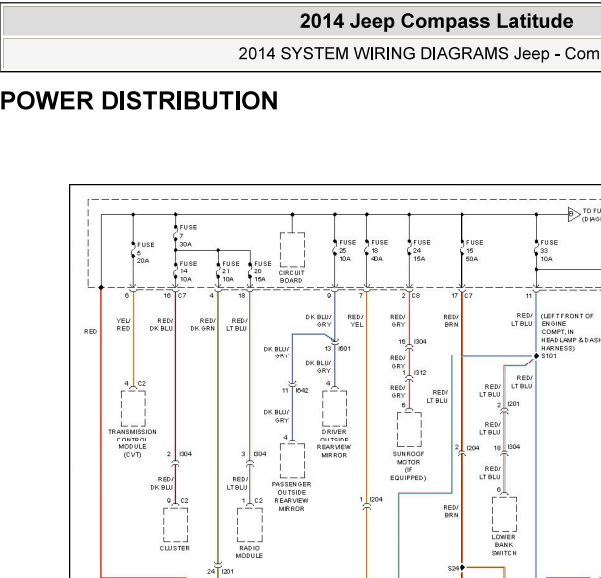Click the 'TRANSMISSION CONTROL MODULE (CVT)' label
The width and height of the screenshot is (601, 578).
coord(132,443)
